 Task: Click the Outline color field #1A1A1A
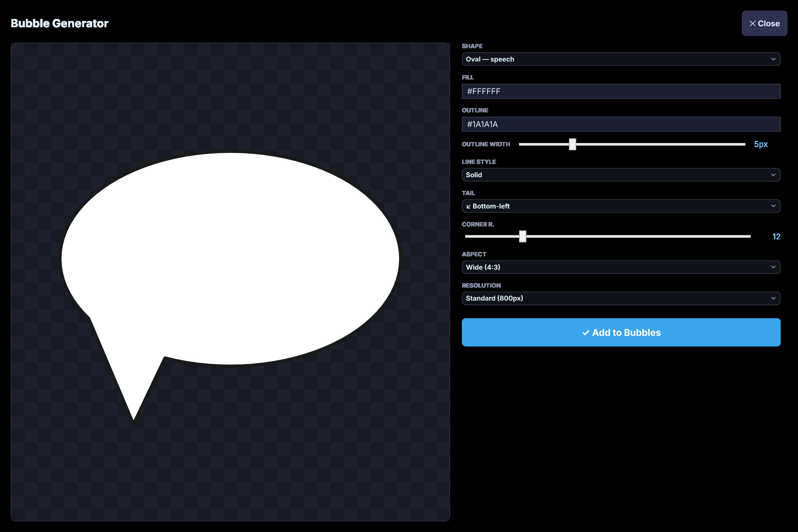coord(621,124)
